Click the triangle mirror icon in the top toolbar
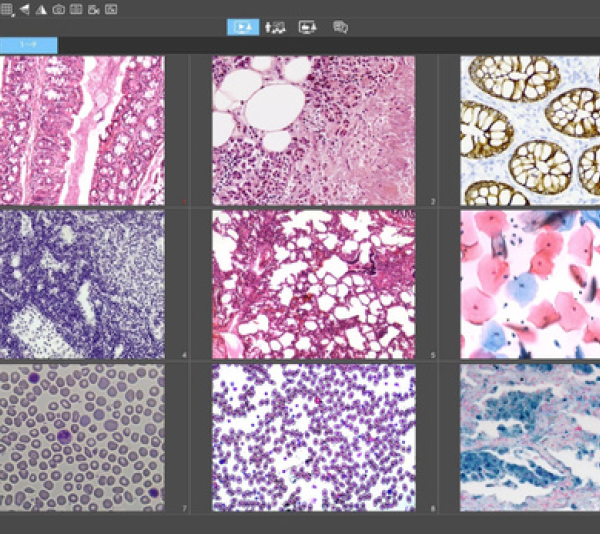The image size is (600, 534). tap(41, 9)
